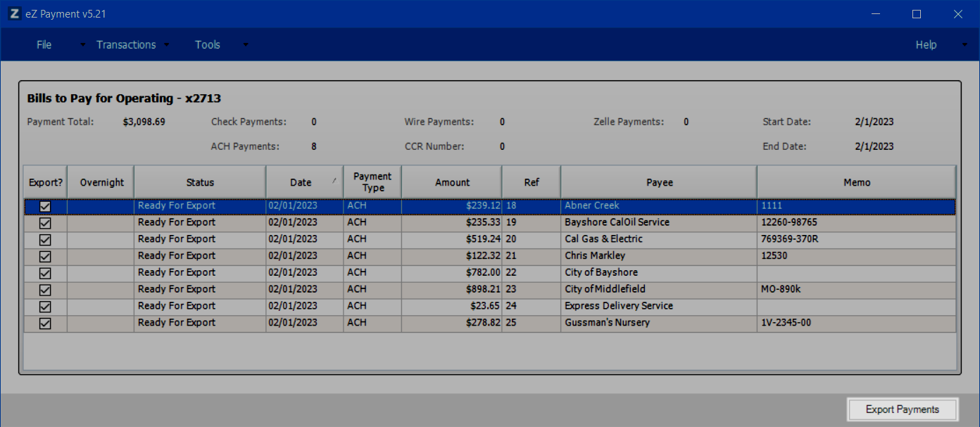The height and width of the screenshot is (427, 980).
Task: Maximize the eZ Payment window
Action: [x=916, y=14]
